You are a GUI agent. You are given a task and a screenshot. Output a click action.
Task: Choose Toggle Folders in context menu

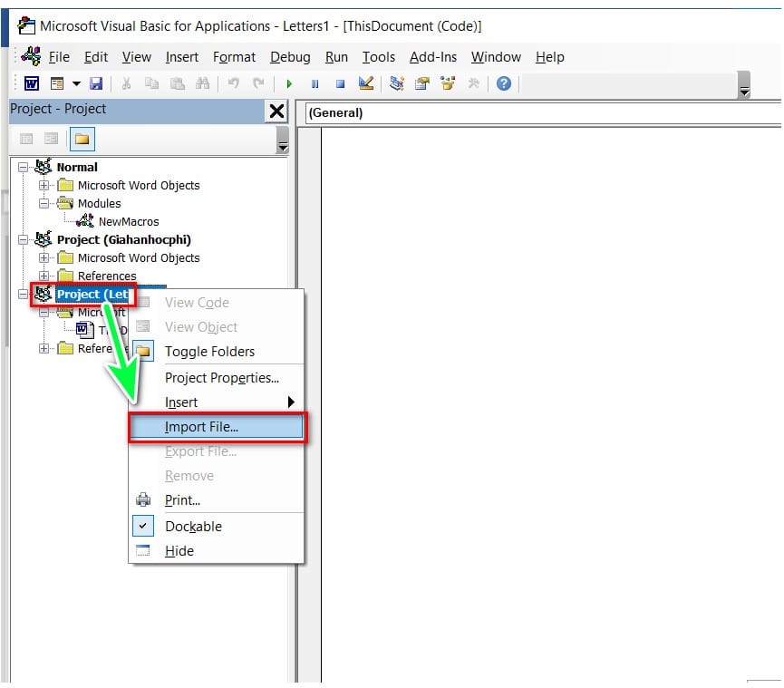(x=216, y=352)
